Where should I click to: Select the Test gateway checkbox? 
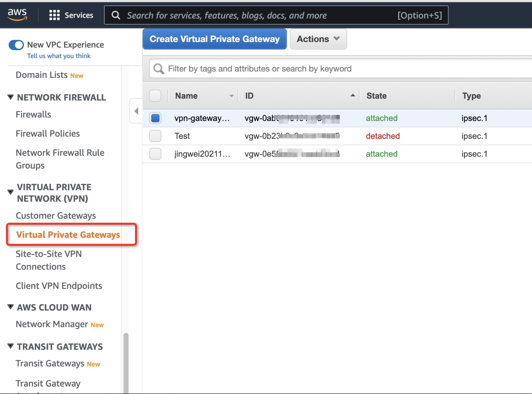coord(155,136)
